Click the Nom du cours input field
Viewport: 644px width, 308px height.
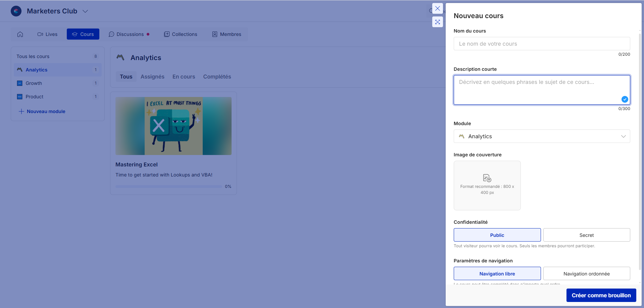pyautogui.click(x=542, y=44)
